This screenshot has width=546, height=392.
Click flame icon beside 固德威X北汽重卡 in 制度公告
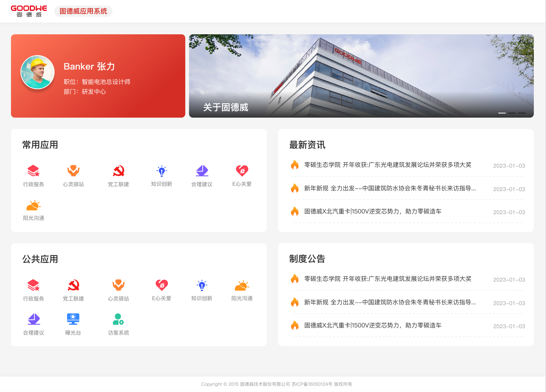coord(295,325)
